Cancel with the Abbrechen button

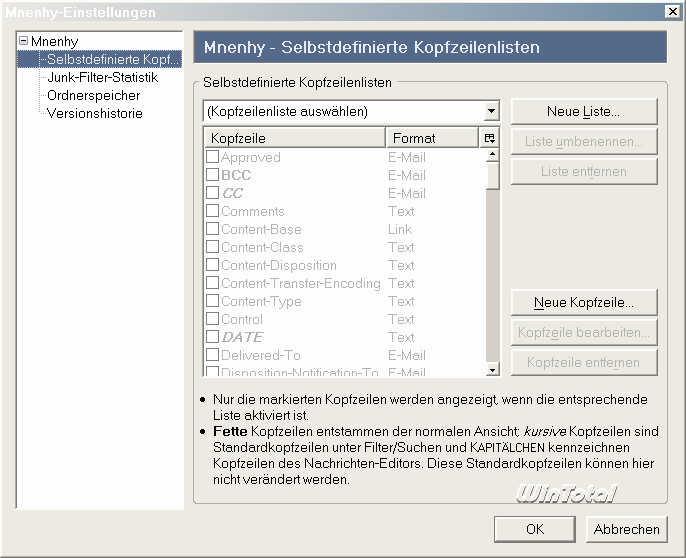pyautogui.click(x=626, y=529)
